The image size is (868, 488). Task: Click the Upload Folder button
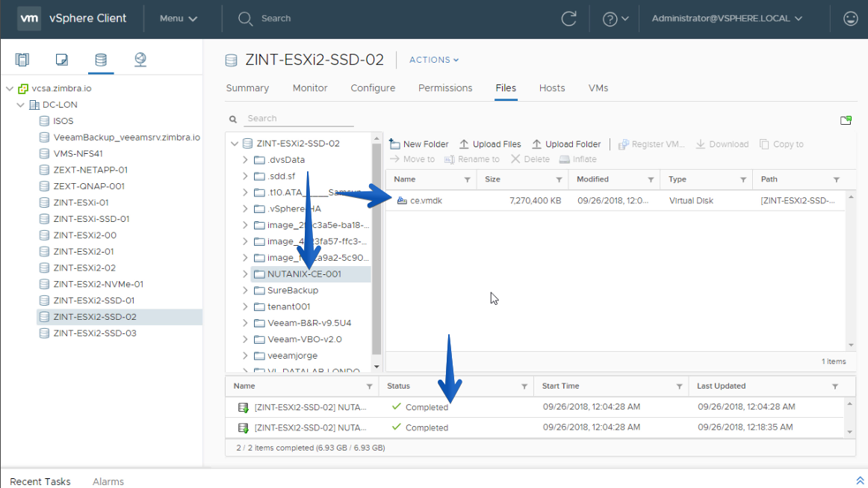pyautogui.click(x=566, y=144)
